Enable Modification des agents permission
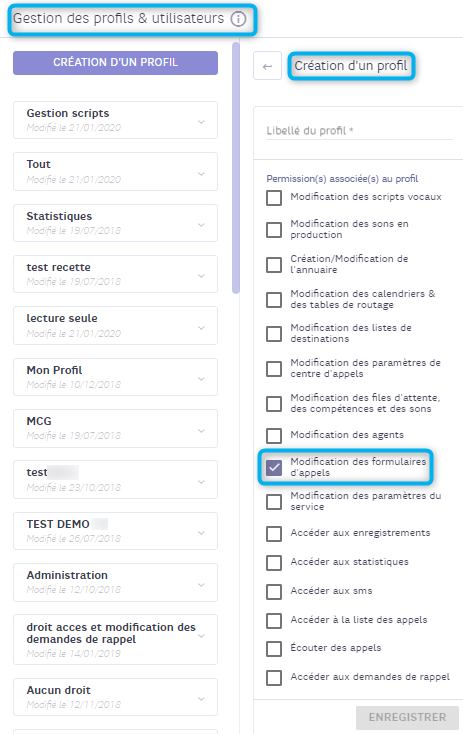The image size is (463, 734). (274, 435)
